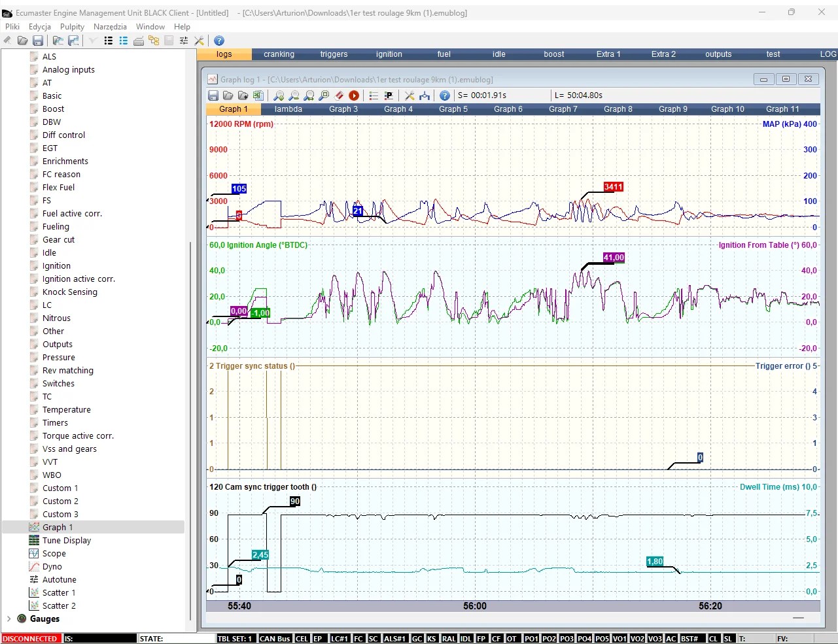The width and height of the screenshot is (838, 644).
Task: Open Scatter 1 in the tree
Action: coord(59,592)
